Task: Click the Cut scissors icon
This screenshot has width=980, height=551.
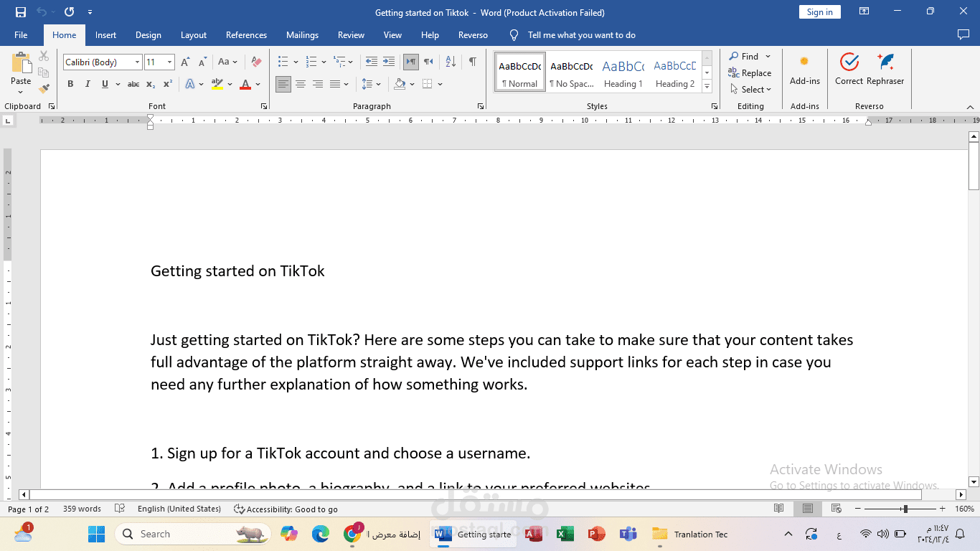Action: click(44, 56)
